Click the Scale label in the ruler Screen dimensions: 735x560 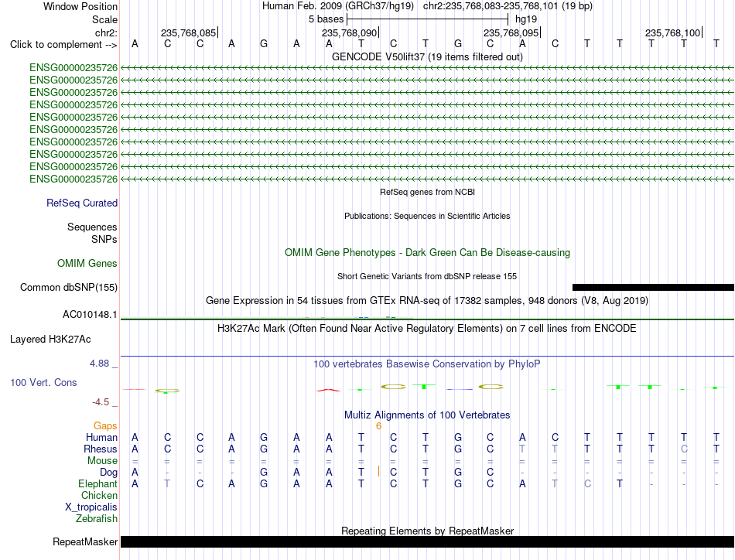coord(104,19)
